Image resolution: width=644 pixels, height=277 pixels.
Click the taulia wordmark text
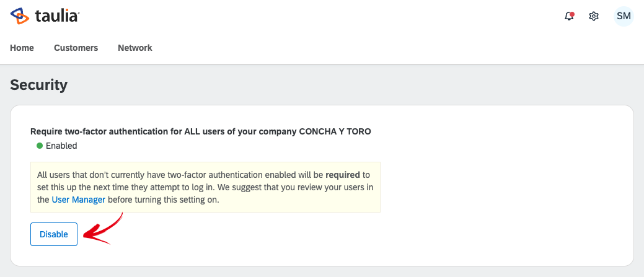pyautogui.click(x=57, y=16)
